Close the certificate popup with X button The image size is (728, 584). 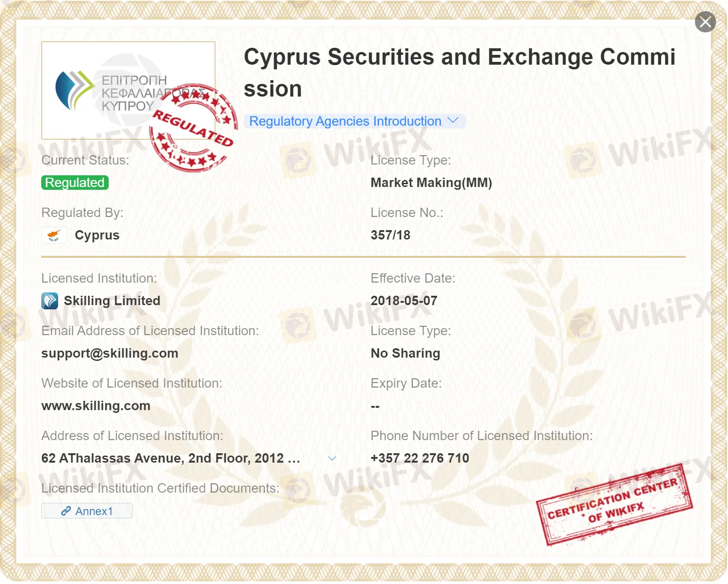coord(705,22)
